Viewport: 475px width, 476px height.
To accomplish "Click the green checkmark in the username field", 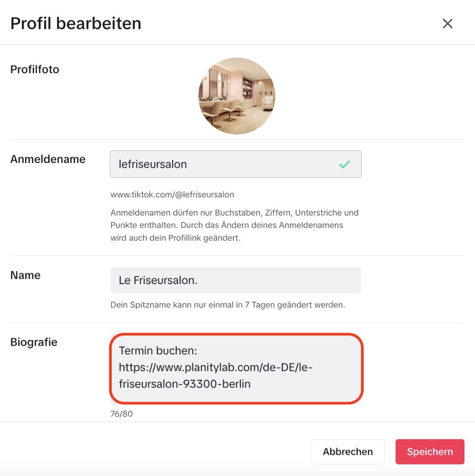I will 344,164.
